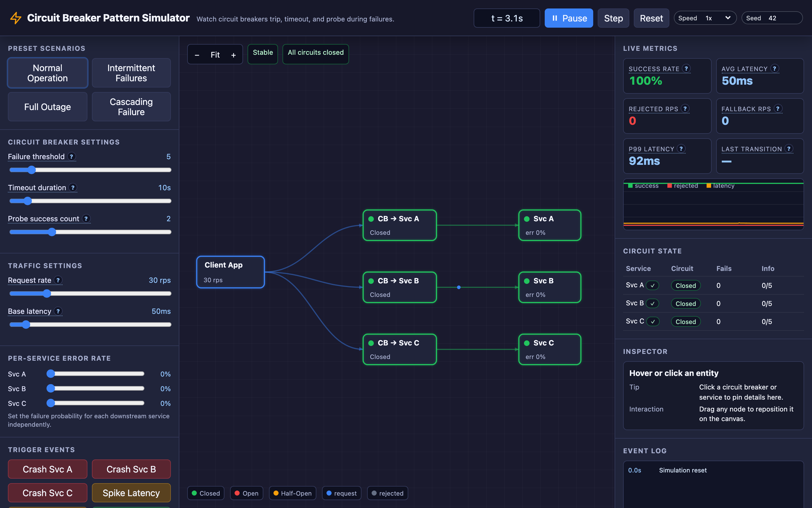Pause the simulation

click(x=569, y=18)
